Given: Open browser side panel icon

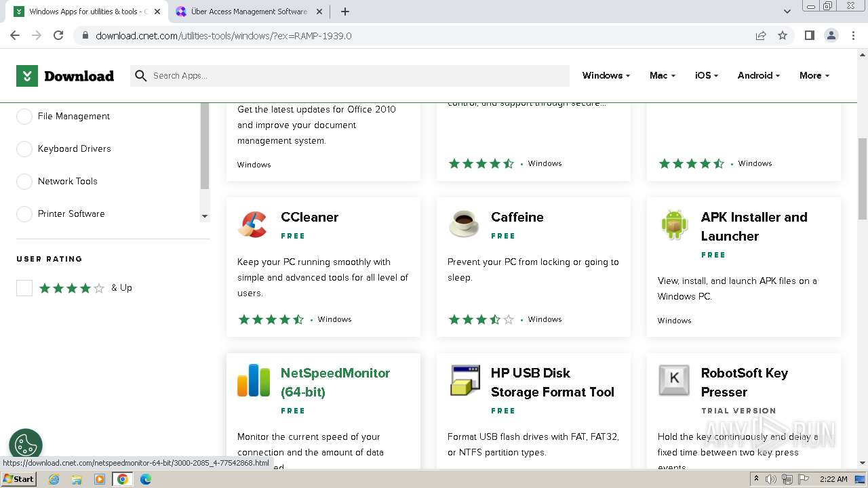Looking at the screenshot, I should tap(809, 35).
